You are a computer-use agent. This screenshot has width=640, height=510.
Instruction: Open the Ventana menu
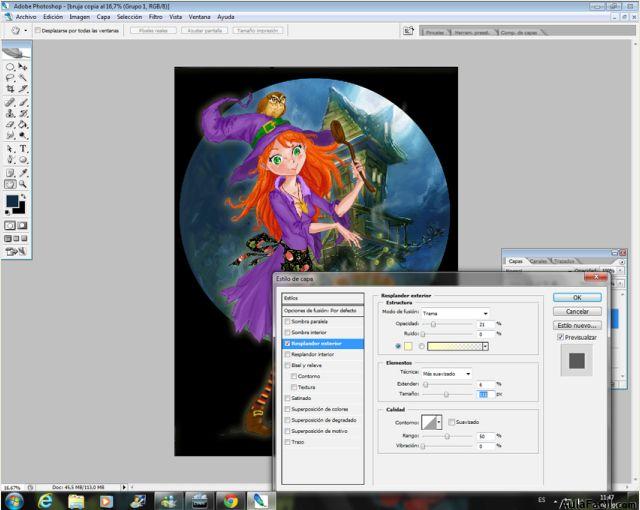[199, 17]
